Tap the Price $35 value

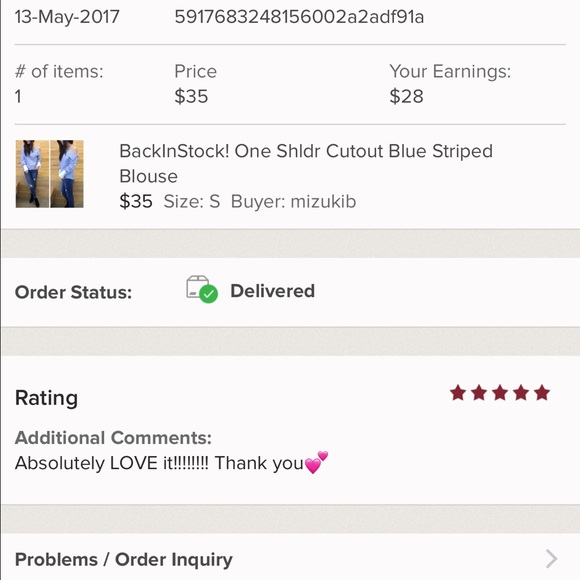[x=191, y=96]
